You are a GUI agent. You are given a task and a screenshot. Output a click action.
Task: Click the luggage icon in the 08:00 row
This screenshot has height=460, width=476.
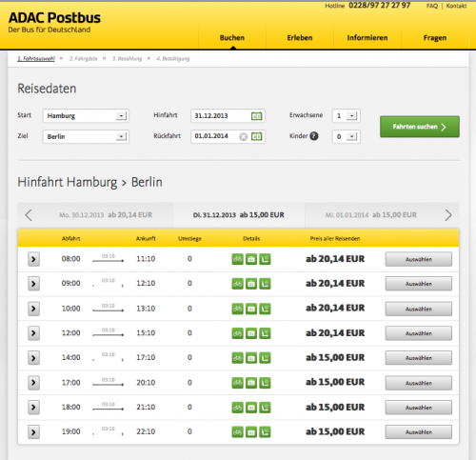tap(251, 259)
